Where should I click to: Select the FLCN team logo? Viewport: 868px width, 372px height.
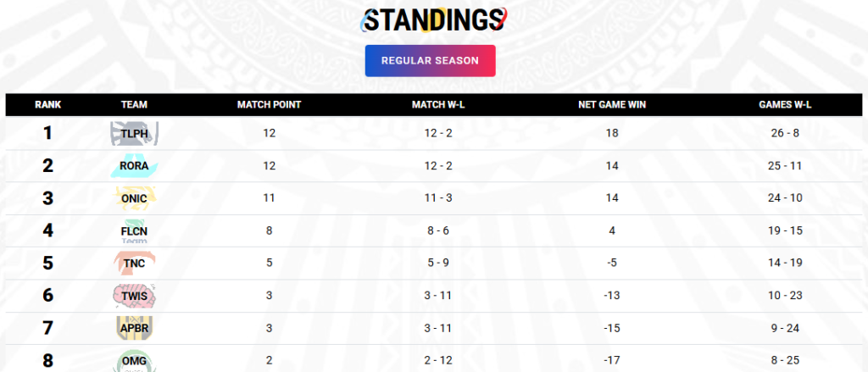pos(134,230)
